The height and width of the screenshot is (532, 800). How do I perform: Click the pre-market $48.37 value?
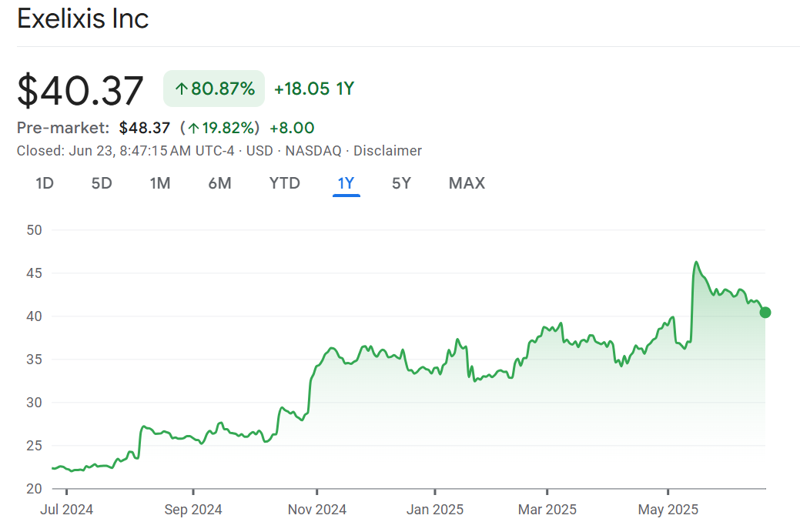tap(145, 128)
